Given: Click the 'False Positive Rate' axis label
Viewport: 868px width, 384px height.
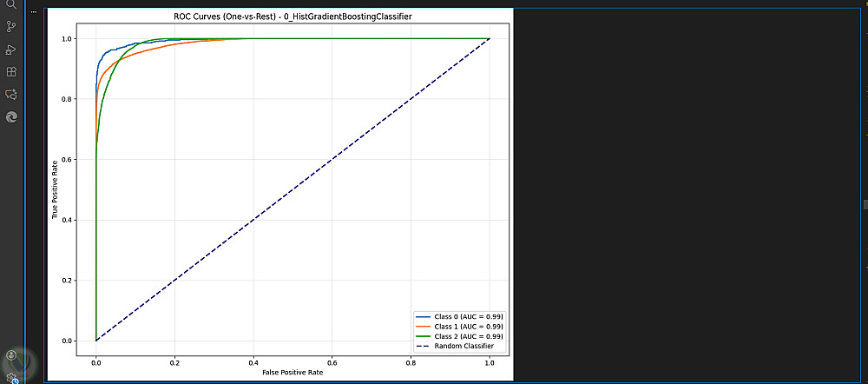Looking at the screenshot, I should [293, 373].
